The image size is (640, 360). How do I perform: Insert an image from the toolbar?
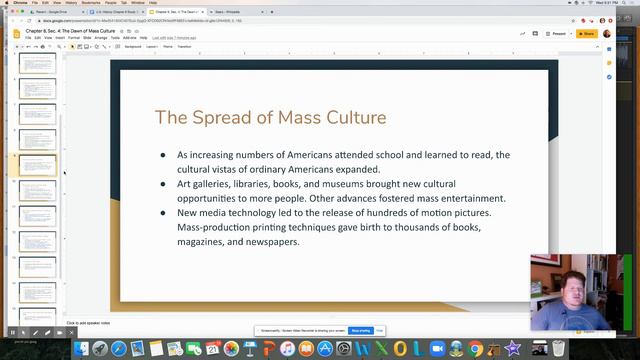pyautogui.click(x=86, y=47)
